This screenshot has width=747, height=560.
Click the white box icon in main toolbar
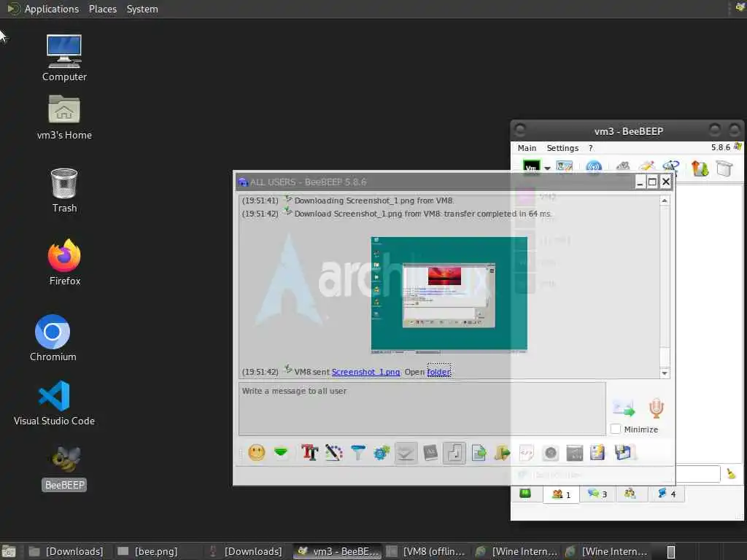(x=724, y=168)
